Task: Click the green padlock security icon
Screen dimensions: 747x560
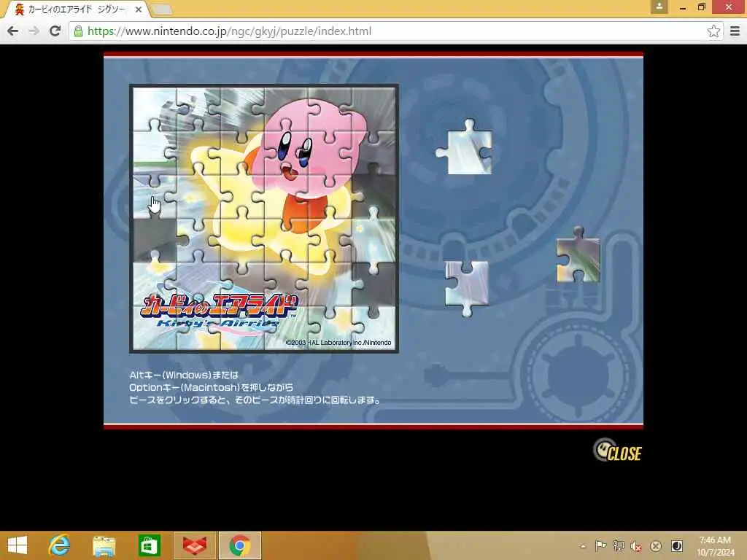Action: click(x=78, y=31)
